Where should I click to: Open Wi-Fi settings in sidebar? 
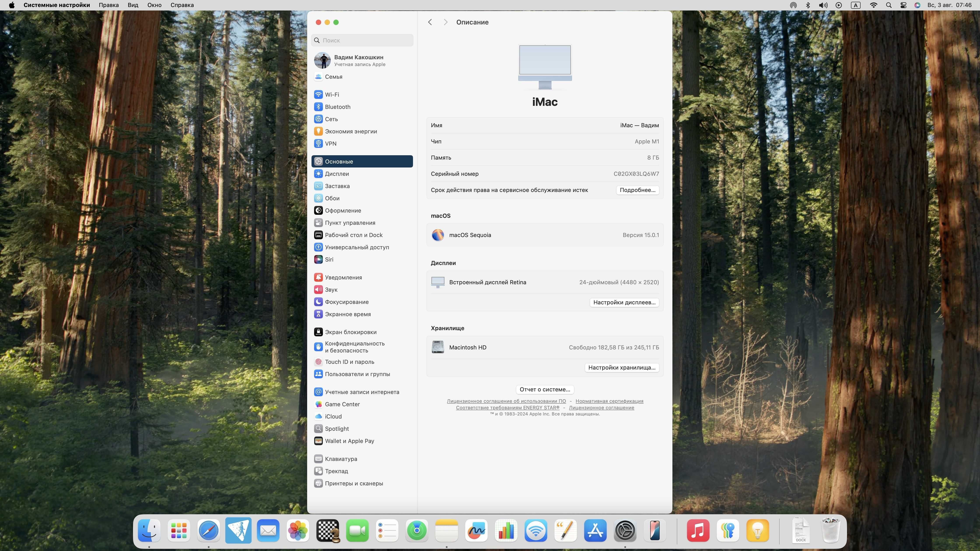click(362, 94)
